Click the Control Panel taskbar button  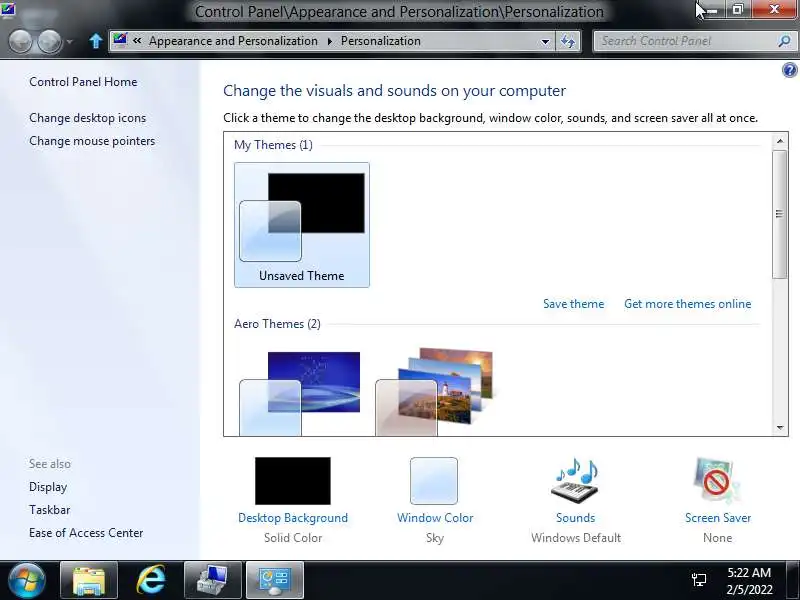coord(274,581)
